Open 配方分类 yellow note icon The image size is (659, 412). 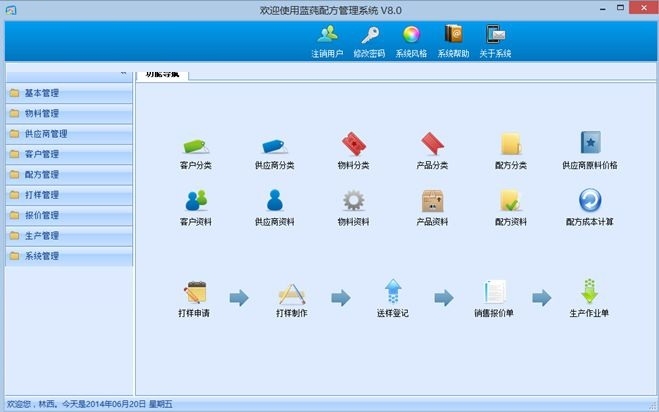[x=511, y=144]
